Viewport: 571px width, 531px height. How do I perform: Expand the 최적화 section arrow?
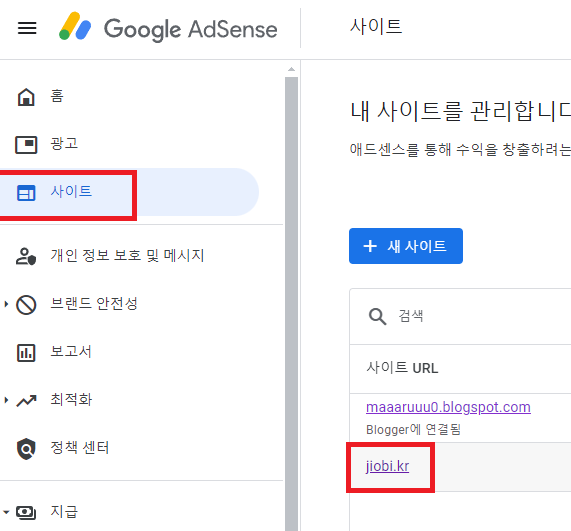(x=6, y=400)
